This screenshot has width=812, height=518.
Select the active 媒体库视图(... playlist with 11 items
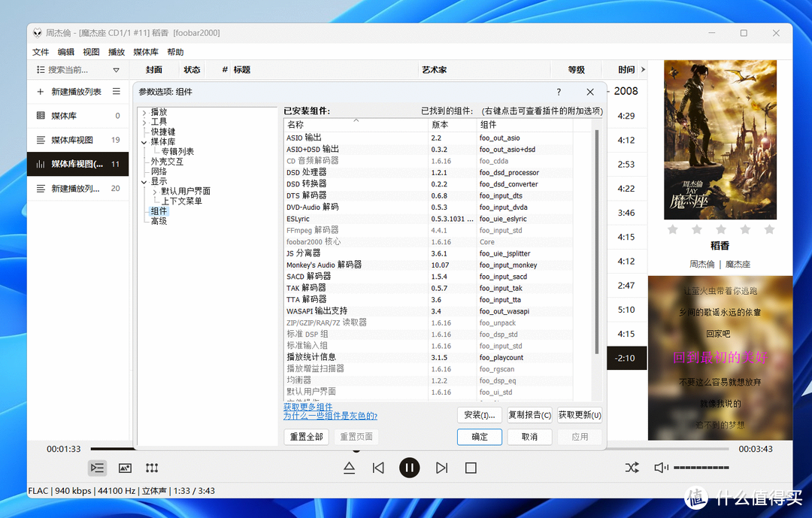tap(77, 164)
